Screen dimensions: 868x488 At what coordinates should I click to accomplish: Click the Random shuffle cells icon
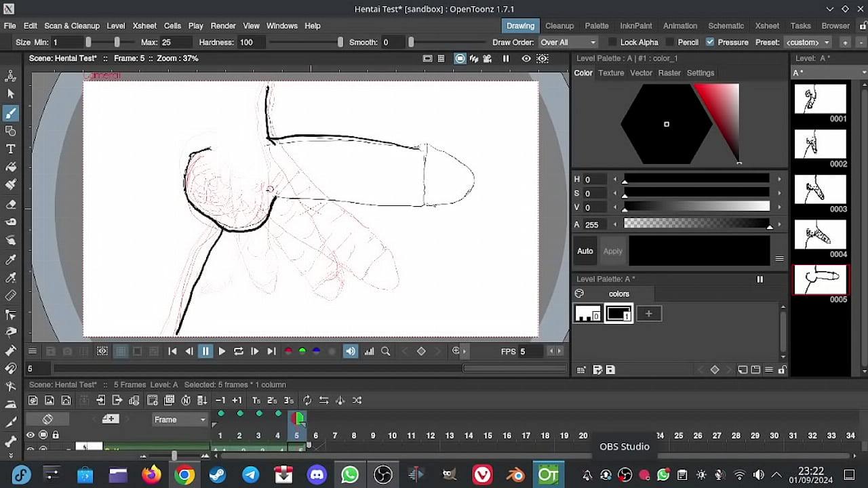(357, 400)
